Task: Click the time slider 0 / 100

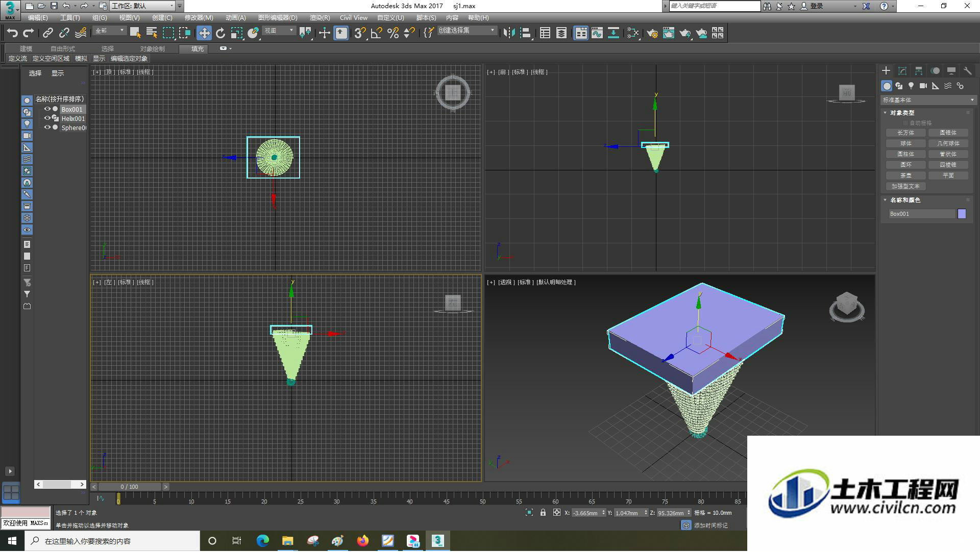Action: point(130,487)
